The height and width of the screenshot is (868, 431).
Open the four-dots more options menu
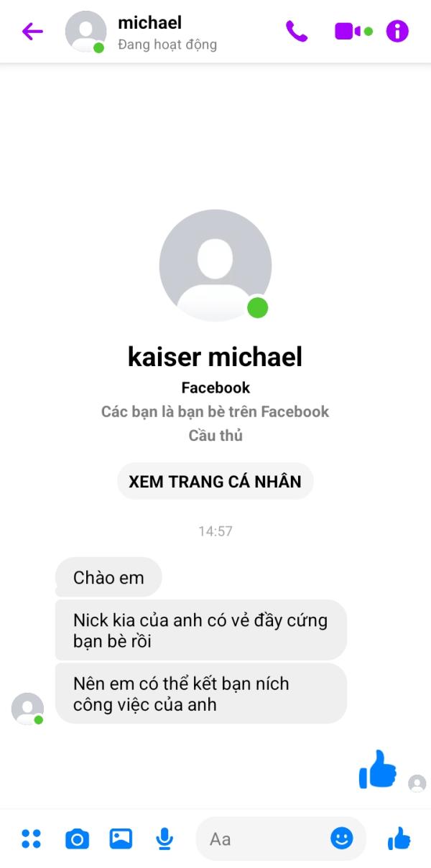tap(32, 839)
